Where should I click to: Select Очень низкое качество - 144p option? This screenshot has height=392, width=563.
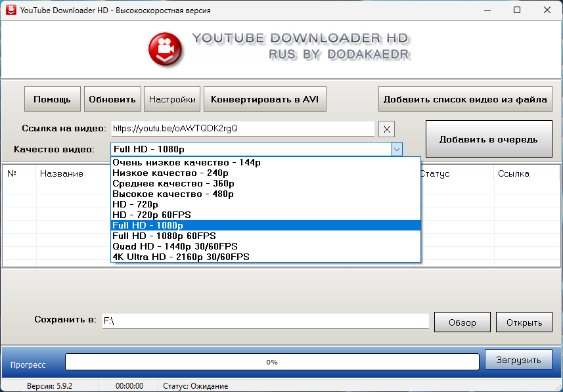click(x=265, y=163)
